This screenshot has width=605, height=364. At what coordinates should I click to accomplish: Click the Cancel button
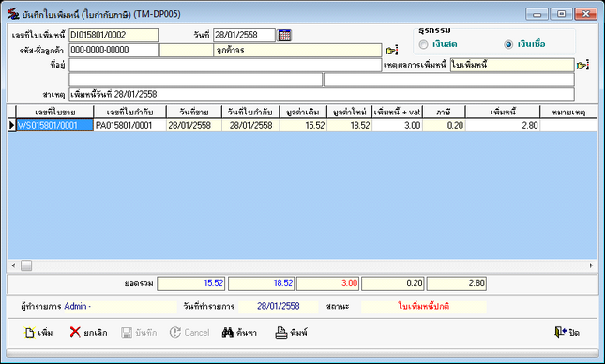click(189, 332)
